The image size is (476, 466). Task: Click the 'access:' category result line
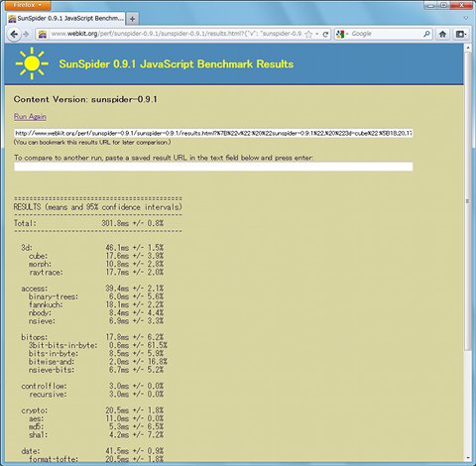[x=92, y=289]
